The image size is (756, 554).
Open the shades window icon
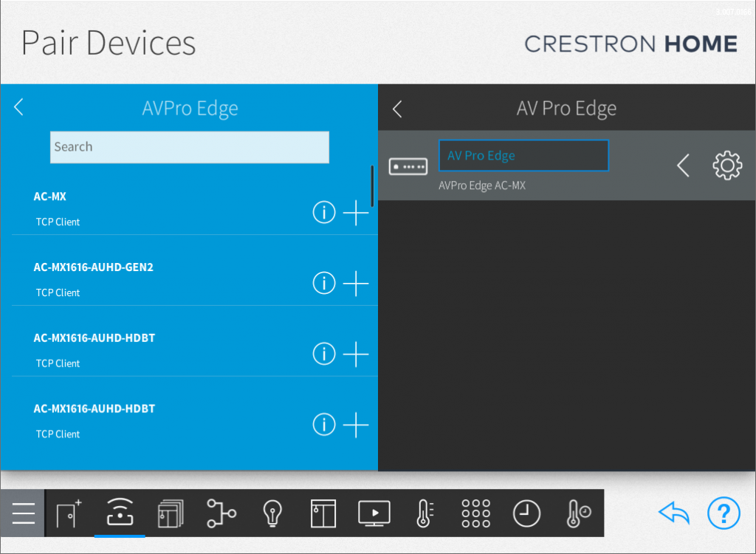click(x=323, y=513)
